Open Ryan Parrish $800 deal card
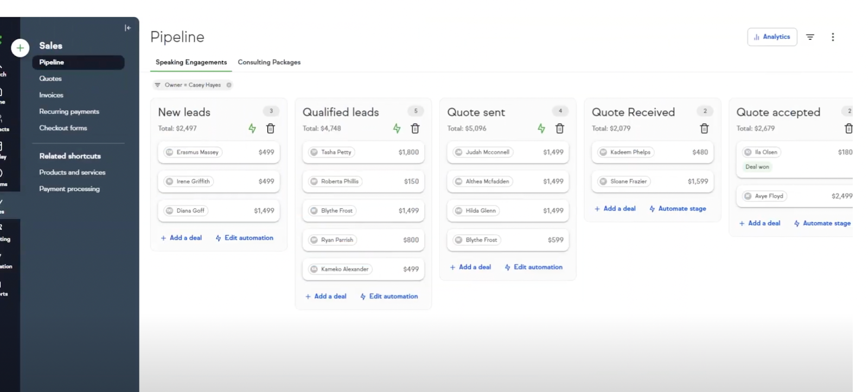 [x=363, y=240]
